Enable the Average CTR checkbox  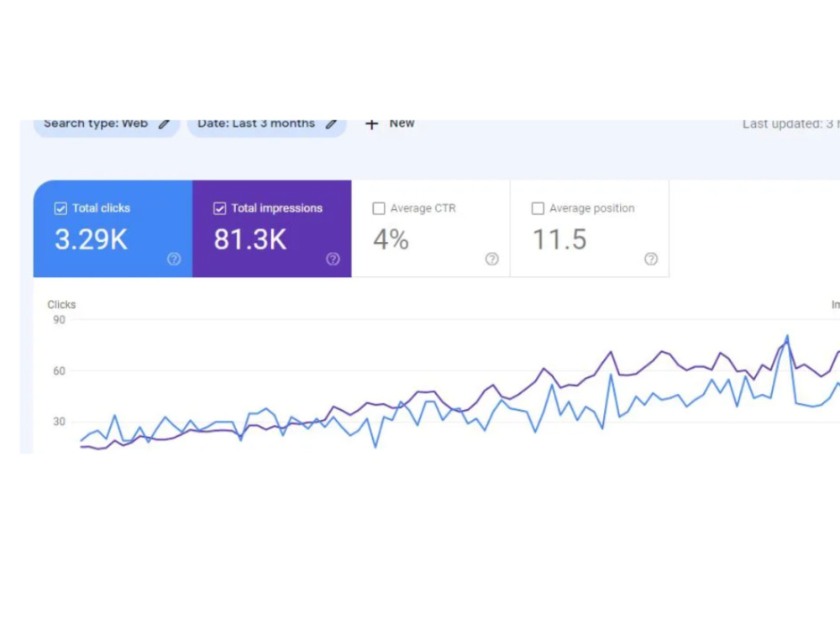pos(379,208)
